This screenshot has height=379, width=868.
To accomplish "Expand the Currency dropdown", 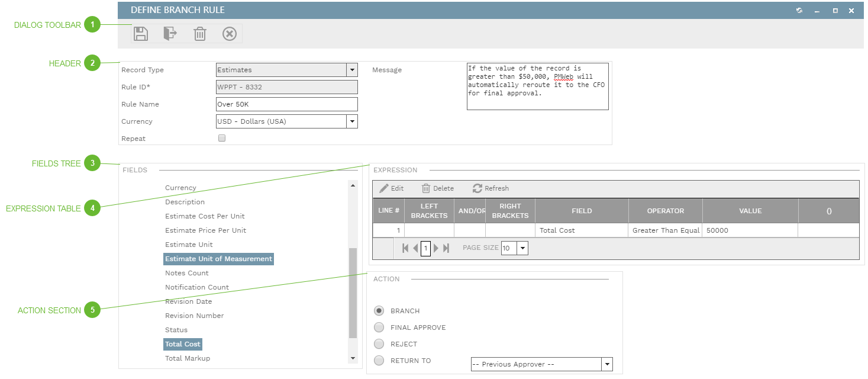I will (x=351, y=121).
